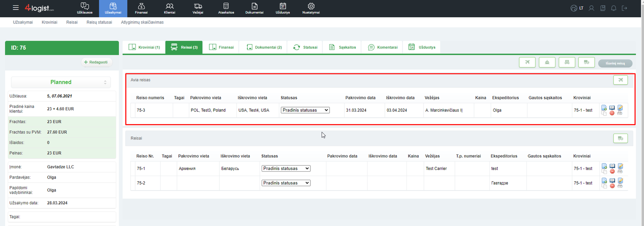The height and width of the screenshot is (226, 644).
Task: Go to Reisai submenu link
Action: 72,22
